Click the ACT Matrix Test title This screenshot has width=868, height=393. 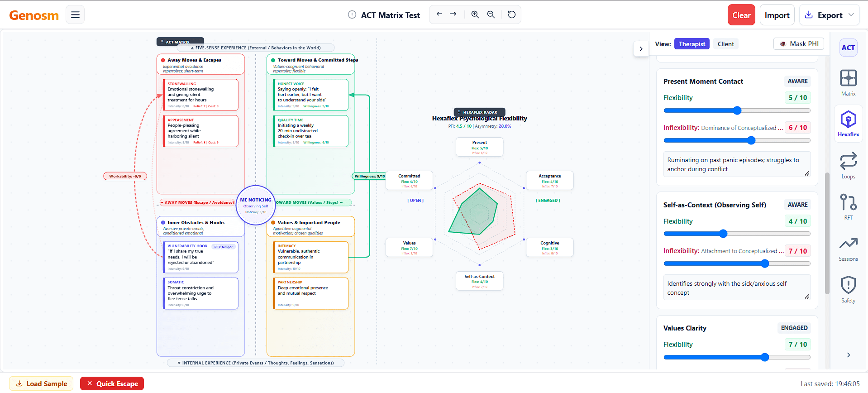click(390, 15)
